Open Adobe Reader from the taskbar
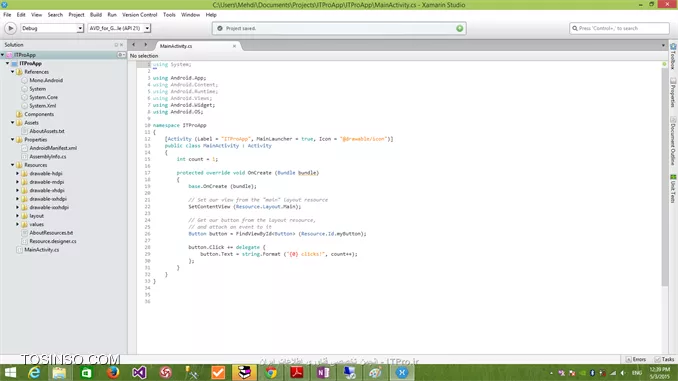 pos(297,372)
